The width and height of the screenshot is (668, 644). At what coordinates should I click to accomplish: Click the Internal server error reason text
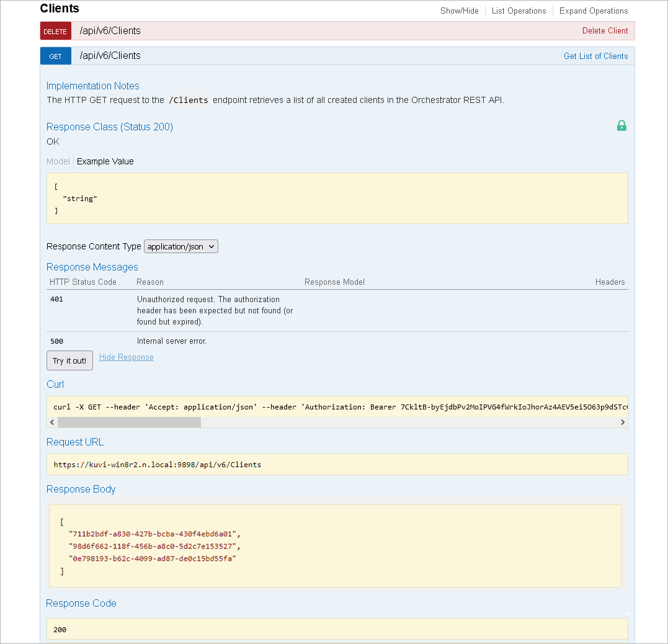pyautogui.click(x=172, y=341)
